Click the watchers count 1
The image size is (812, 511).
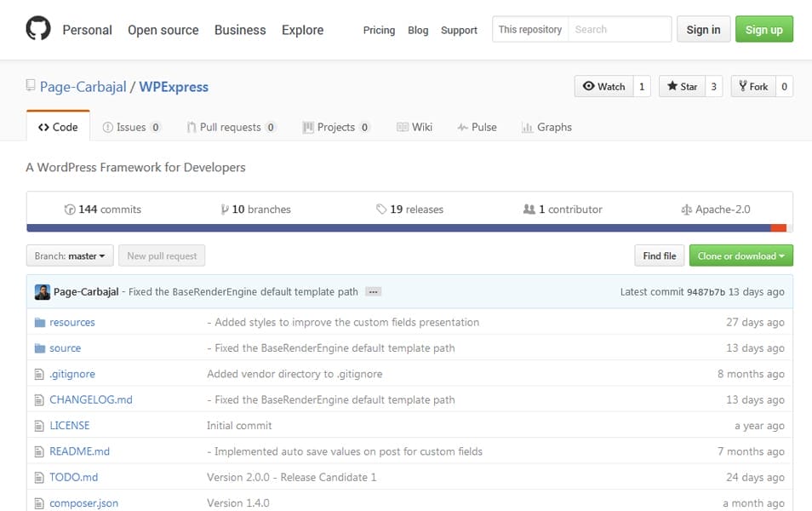[x=642, y=87]
